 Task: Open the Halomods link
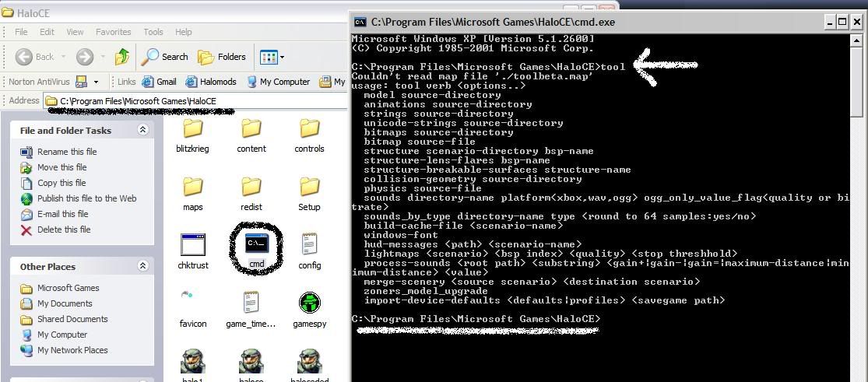tap(211, 82)
